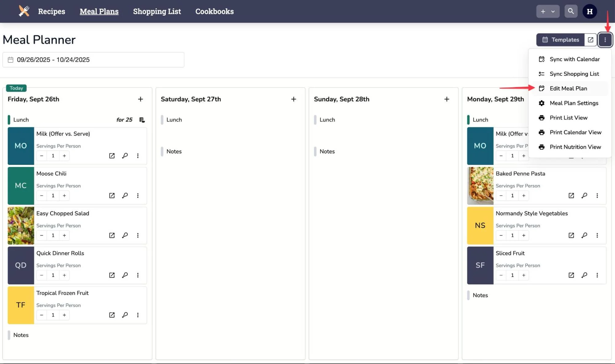Increase Baked Penne Pasta servings
The width and height of the screenshot is (615, 364).
tap(524, 196)
